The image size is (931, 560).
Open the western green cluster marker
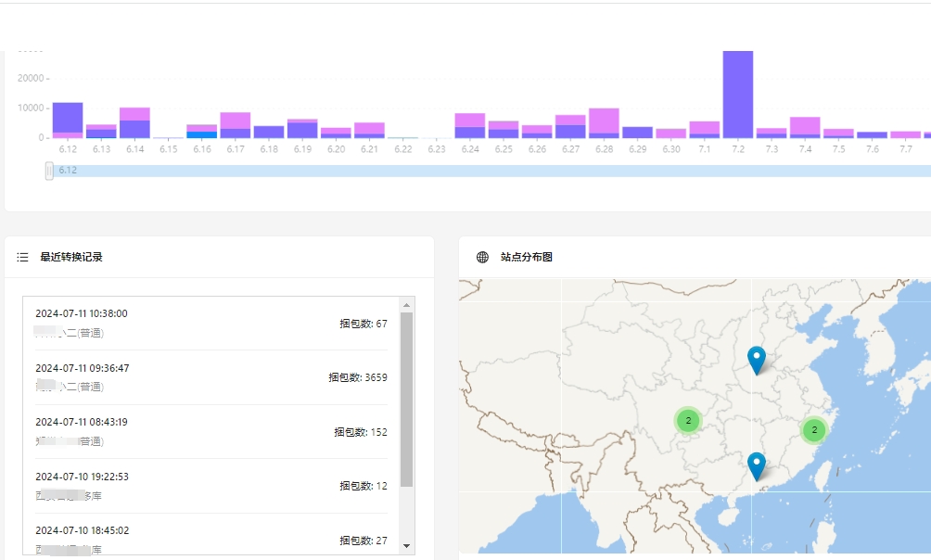pos(687,420)
